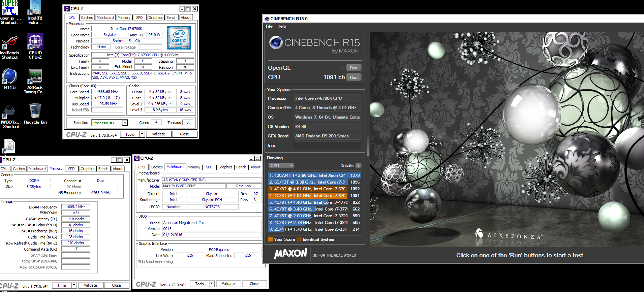The height and width of the screenshot is (292, 644).
Task: Open the Help menu in Cinebench
Action: (282, 26)
